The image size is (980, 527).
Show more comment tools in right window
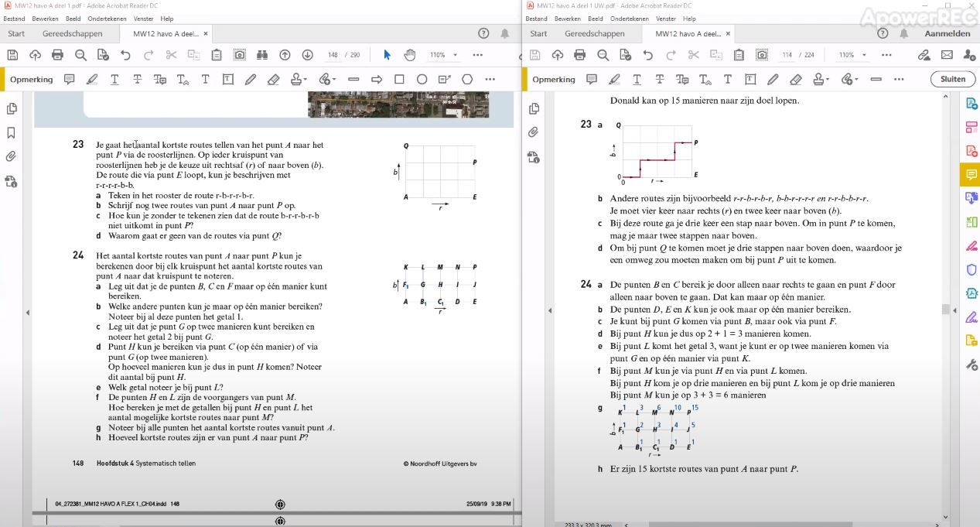click(x=899, y=79)
